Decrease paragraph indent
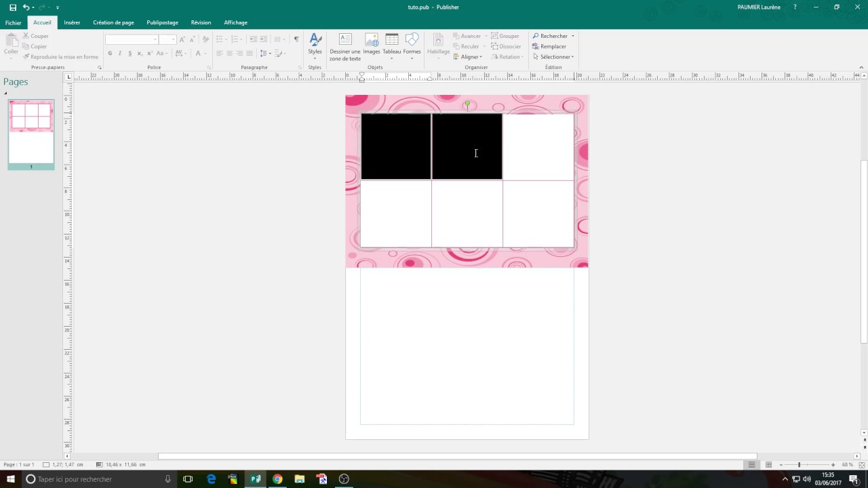This screenshot has height=488, width=868. [x=253, y=39]
